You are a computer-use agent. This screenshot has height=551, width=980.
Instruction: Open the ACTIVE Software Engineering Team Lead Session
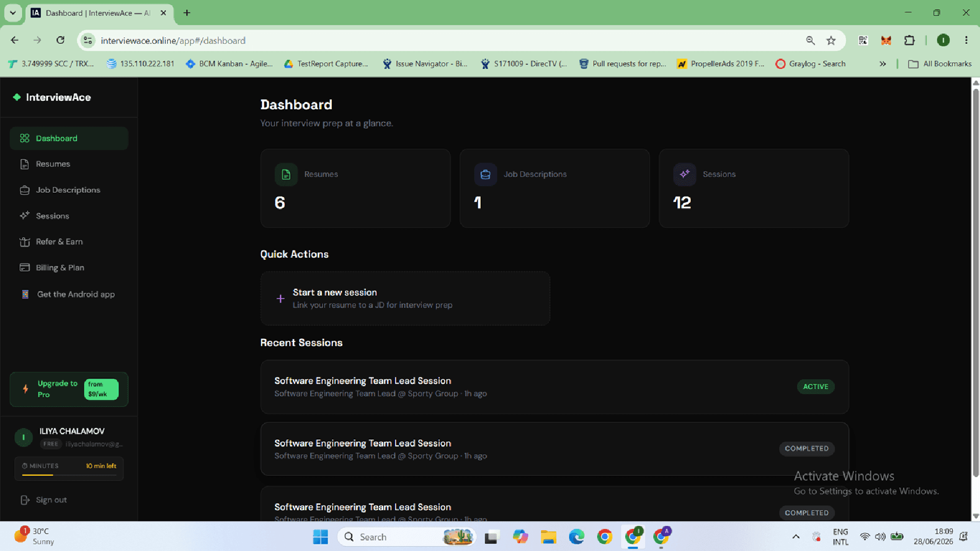click(x=555, y=387)
